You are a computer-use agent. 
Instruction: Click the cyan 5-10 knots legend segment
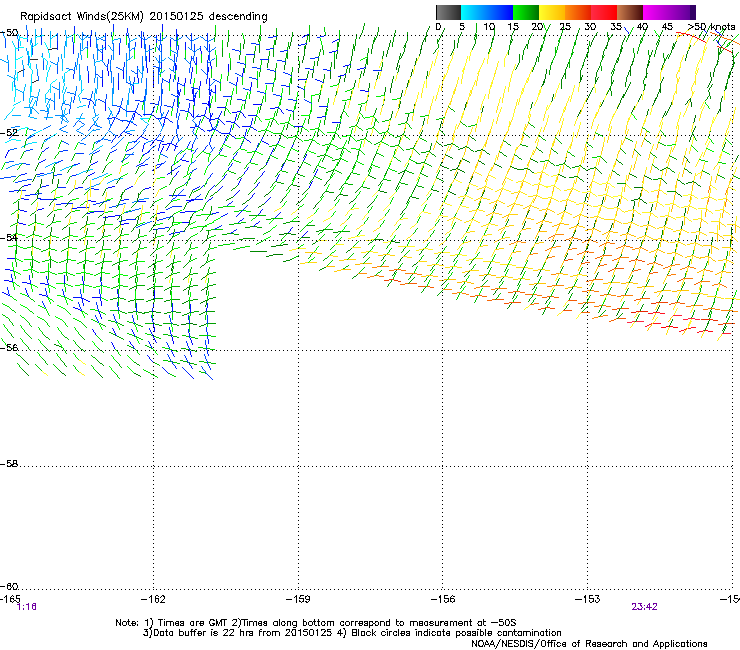pos(474,12)
